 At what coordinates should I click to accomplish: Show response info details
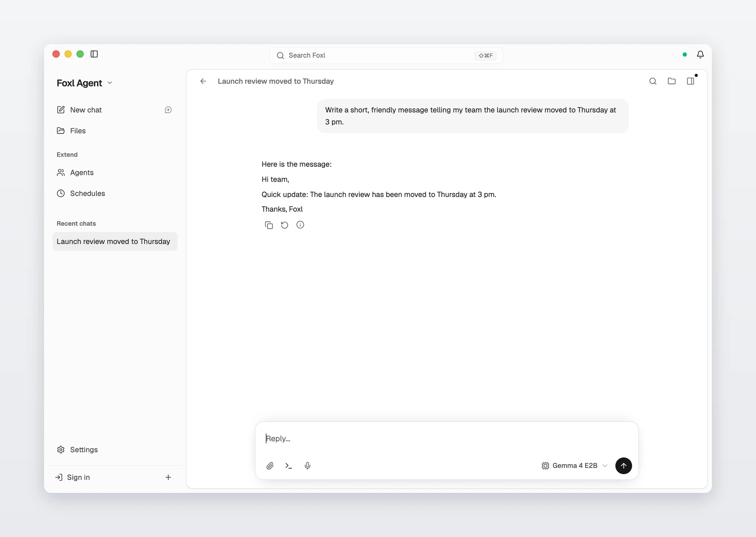(x=300, y=225)
